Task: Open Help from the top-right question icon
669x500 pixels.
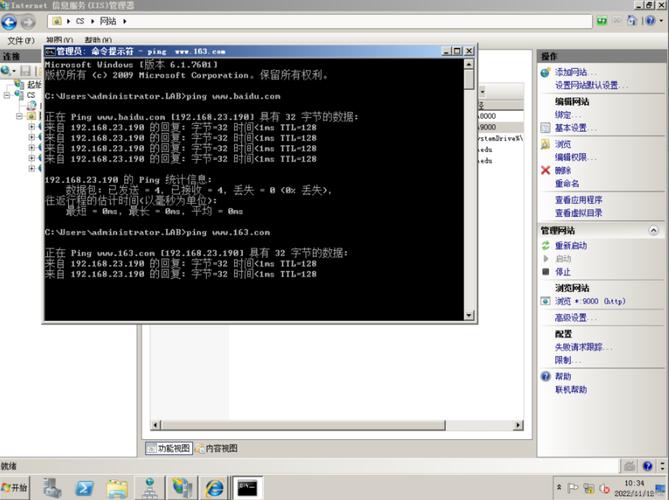Action: point(650,20)
